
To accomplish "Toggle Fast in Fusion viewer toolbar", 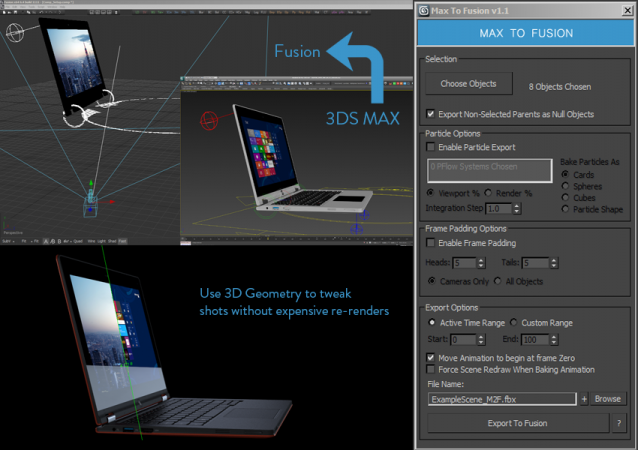I will click(122, 241).
